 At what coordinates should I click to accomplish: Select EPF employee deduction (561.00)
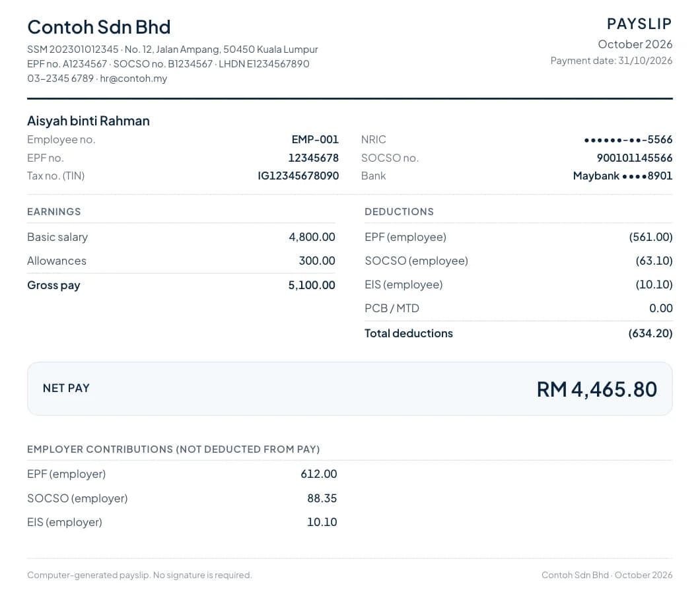[650, 237]
